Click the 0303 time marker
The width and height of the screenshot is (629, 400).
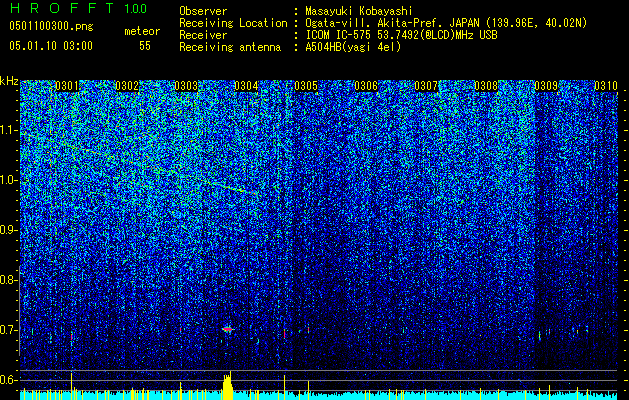click(x=186, y=86)
